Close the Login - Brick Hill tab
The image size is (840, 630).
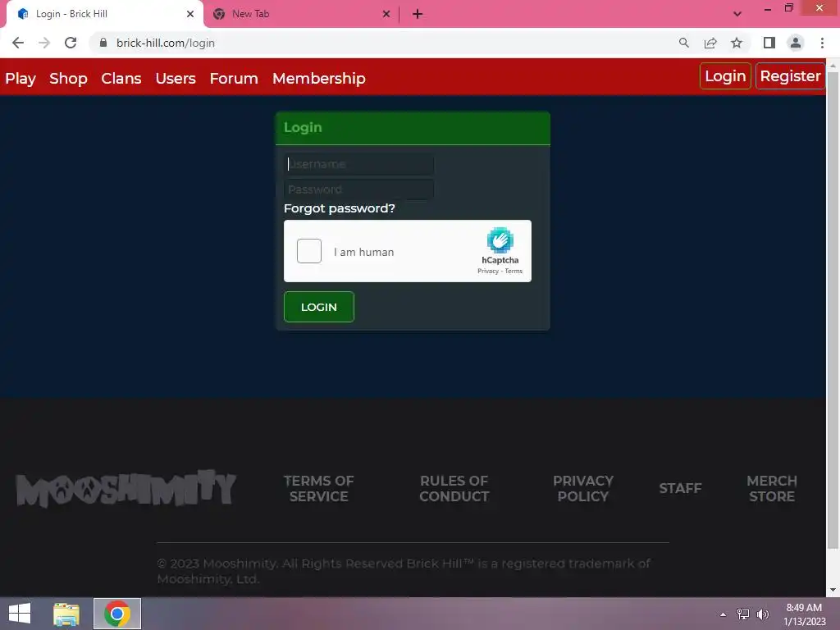pyautogui.click(x=190, y=14)
